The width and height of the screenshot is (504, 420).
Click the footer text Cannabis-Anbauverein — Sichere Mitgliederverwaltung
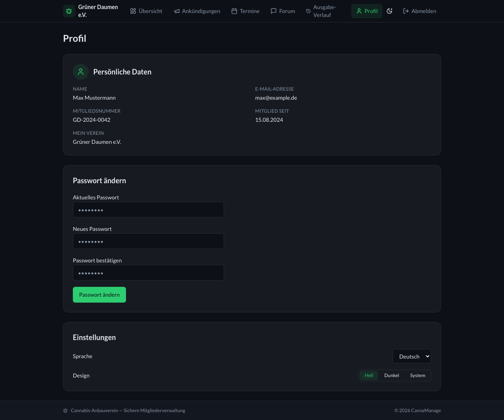coord(128,411)
